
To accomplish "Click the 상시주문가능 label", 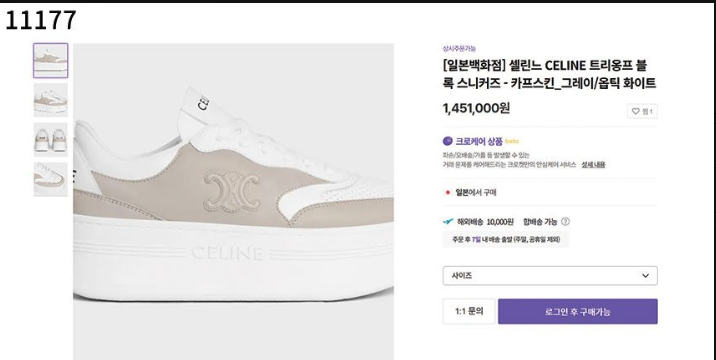I will click(459, 48).
